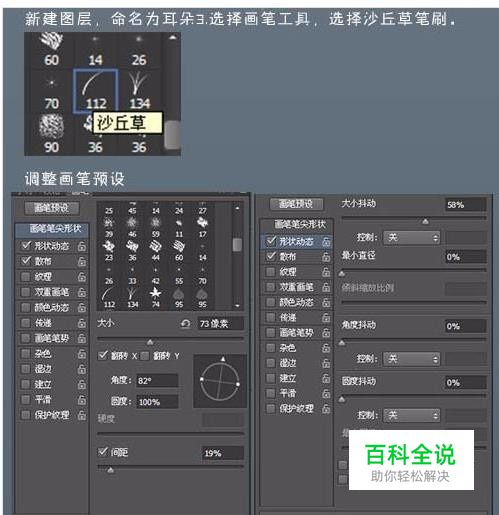
Task: Adjust the 大小抖动 slider handle
Action: click(426, 221)
